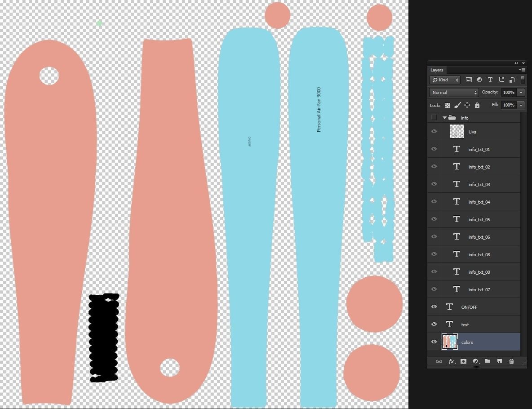Toggle visibility of info_txt_02 layer

pyautogui.click(x=434, y=166)
